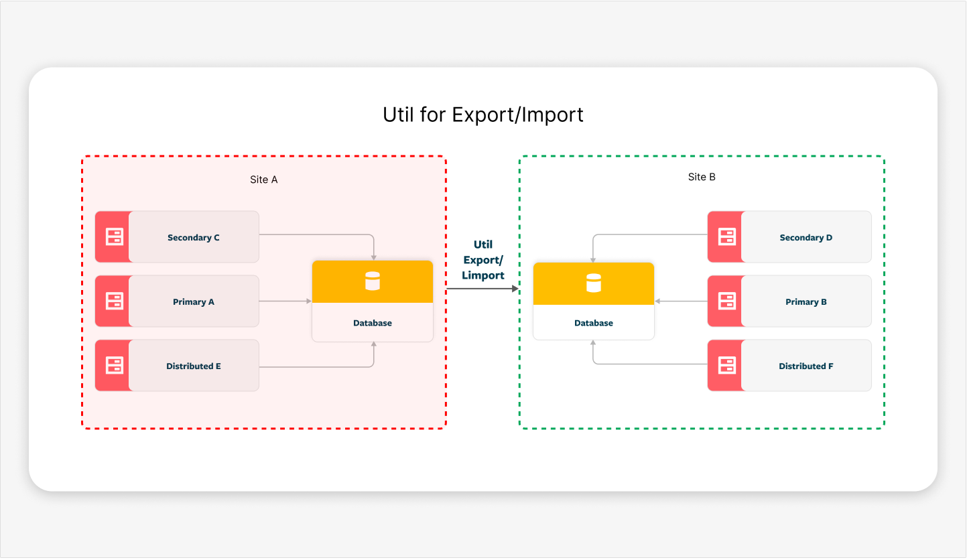Click the server icon on Secondary C node
The width and height of the screenshot is (967, 560).
pyautogui.click(x=114, y=236)
